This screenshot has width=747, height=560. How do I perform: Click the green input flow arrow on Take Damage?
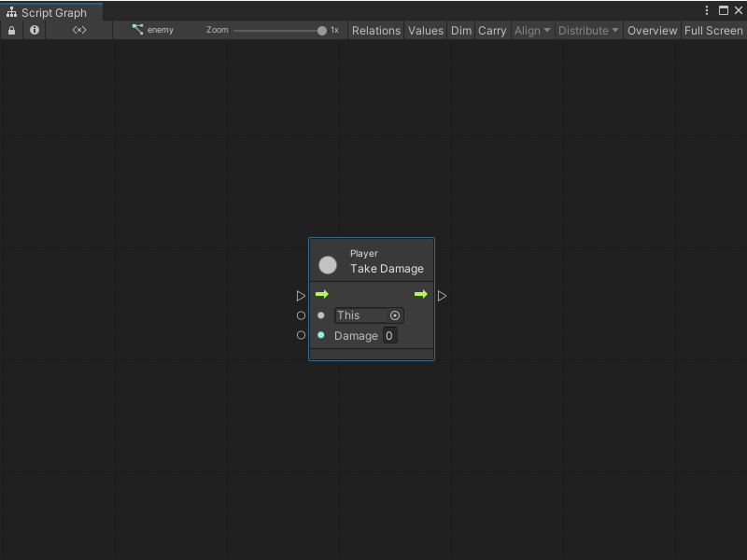click(322, 294)
